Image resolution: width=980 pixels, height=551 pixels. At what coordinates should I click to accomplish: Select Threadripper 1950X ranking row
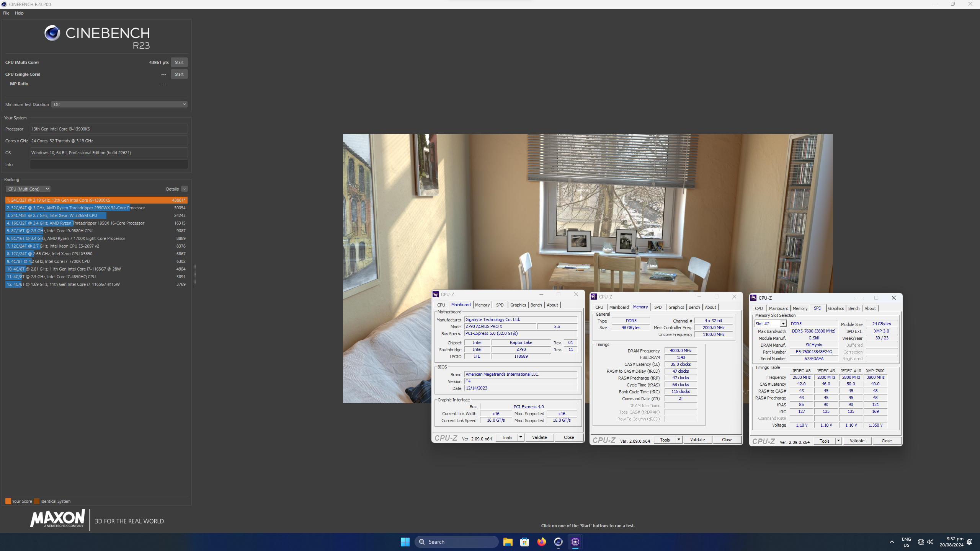point(96,223)
